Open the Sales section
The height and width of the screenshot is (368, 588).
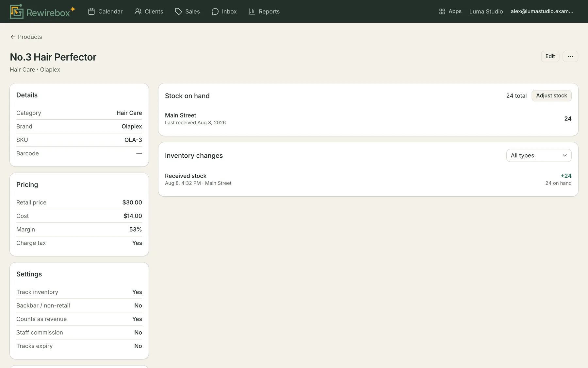click(188, 11)
